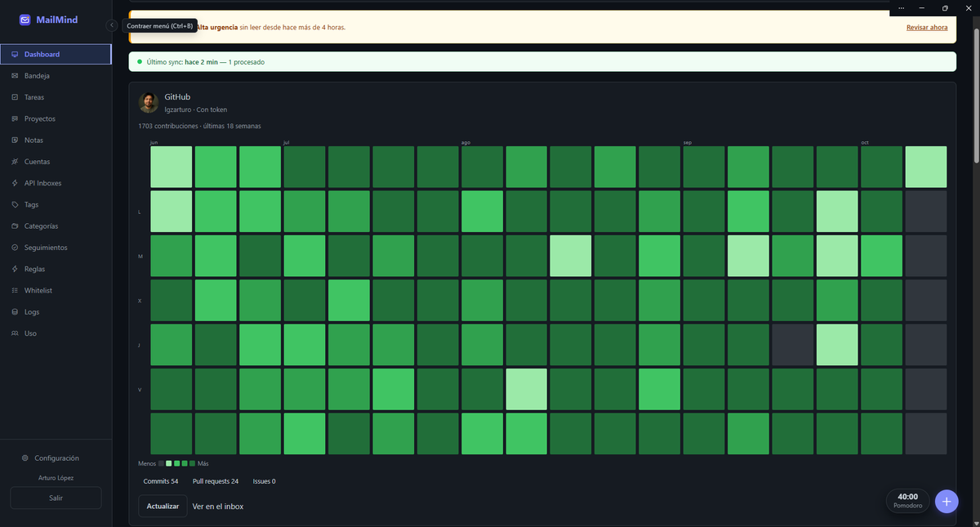Click the Configuración gear icon
Viewport: 980px width, 527px height.
pos(25,458)
